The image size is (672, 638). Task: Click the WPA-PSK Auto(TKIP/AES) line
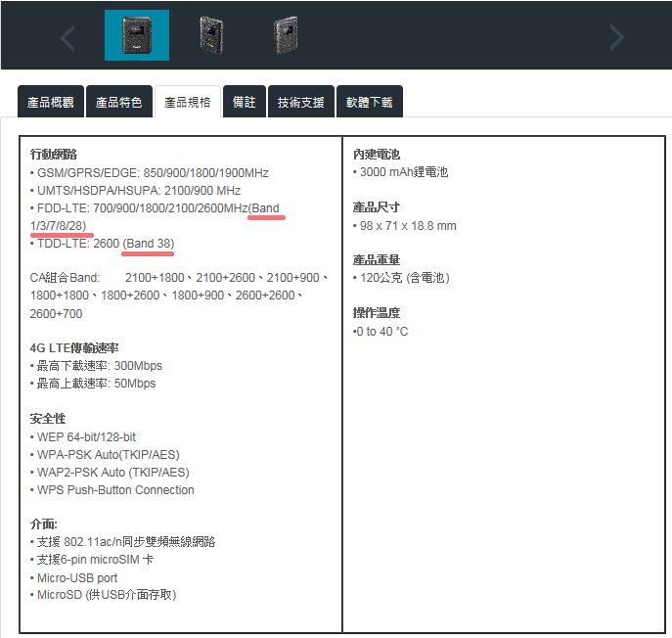click(x=105, y=454)
